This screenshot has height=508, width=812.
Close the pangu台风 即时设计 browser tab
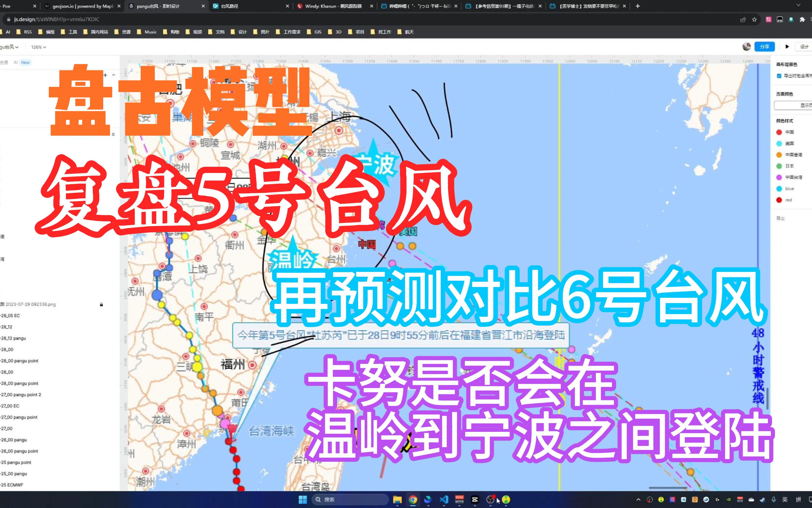point(203,6)
